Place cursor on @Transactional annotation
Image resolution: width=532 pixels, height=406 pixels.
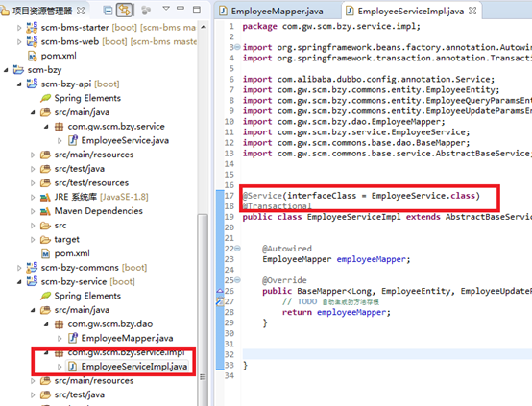pyautogui.click(x=277, y=206)
